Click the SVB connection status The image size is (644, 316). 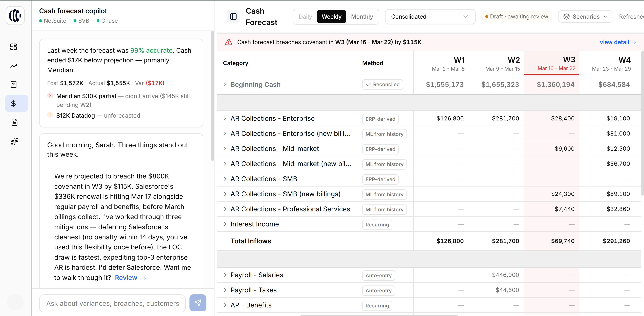click(81, 21)
